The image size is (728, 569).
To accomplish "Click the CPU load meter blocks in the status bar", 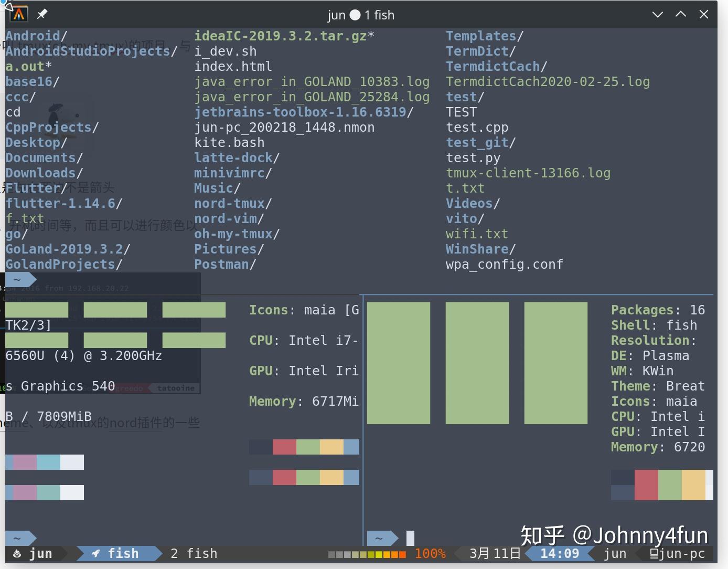I will pyautogui.click(x=366, y=553).
